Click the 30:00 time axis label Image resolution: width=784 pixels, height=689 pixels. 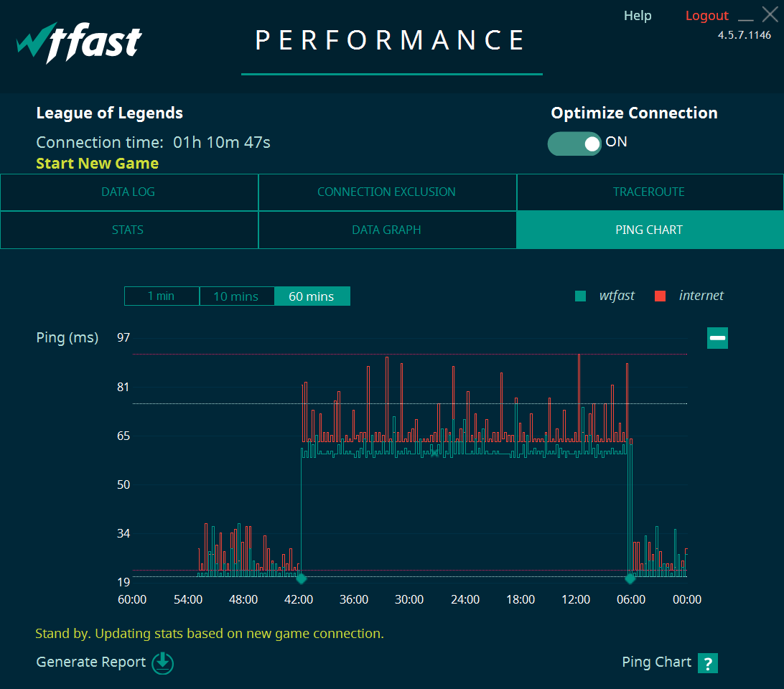pyautogui.click(x=409, y=599)
